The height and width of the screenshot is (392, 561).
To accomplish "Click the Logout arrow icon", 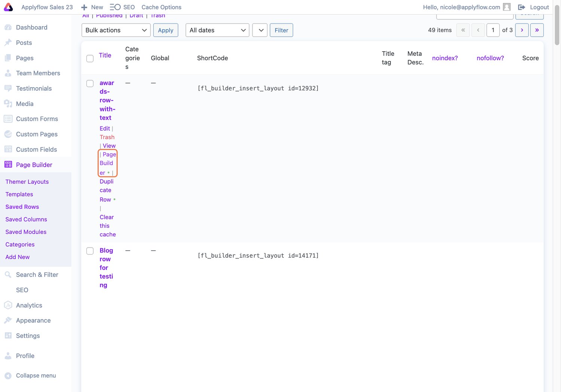I will [x=521, y=7].
